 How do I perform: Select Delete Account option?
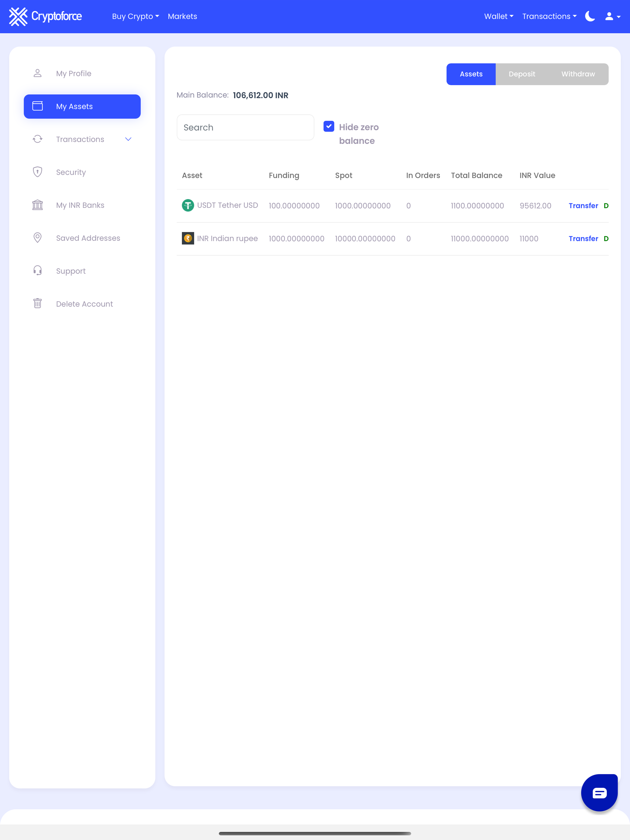pyautogui.click(x=82, y=304)
